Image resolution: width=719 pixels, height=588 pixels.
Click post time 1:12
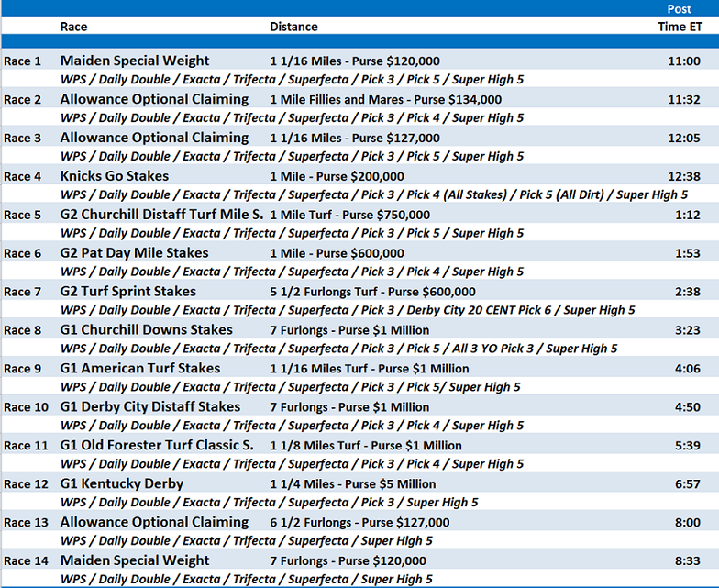pos(688,215)
